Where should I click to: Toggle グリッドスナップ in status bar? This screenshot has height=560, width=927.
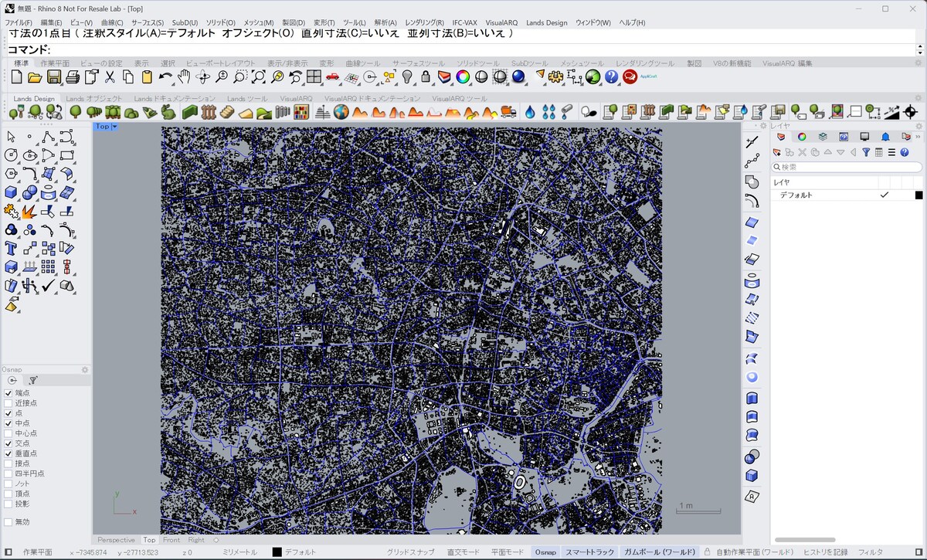pyautogui.click(x=410, y=552)
